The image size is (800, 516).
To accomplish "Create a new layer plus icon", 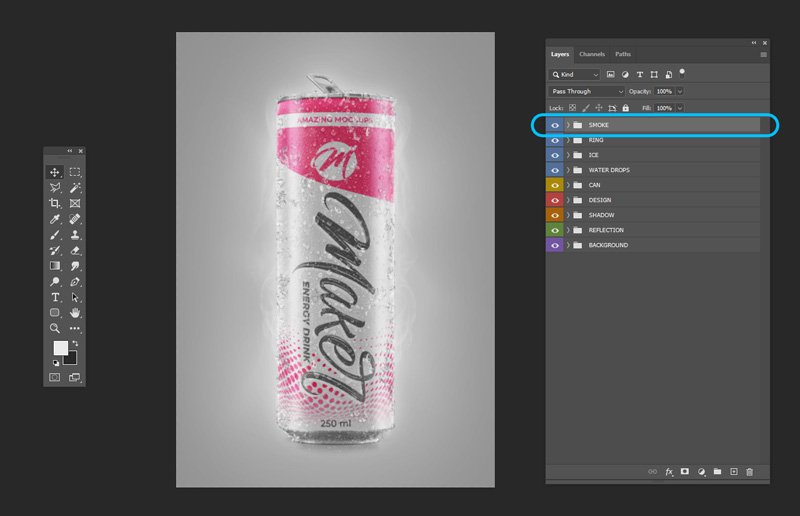I will [734, 472].
